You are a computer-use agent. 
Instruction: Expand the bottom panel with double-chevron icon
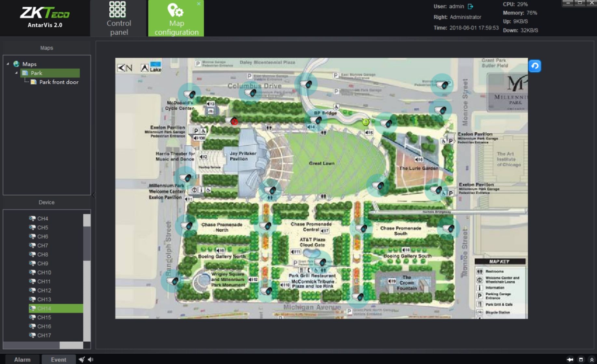tap(591, 359)
